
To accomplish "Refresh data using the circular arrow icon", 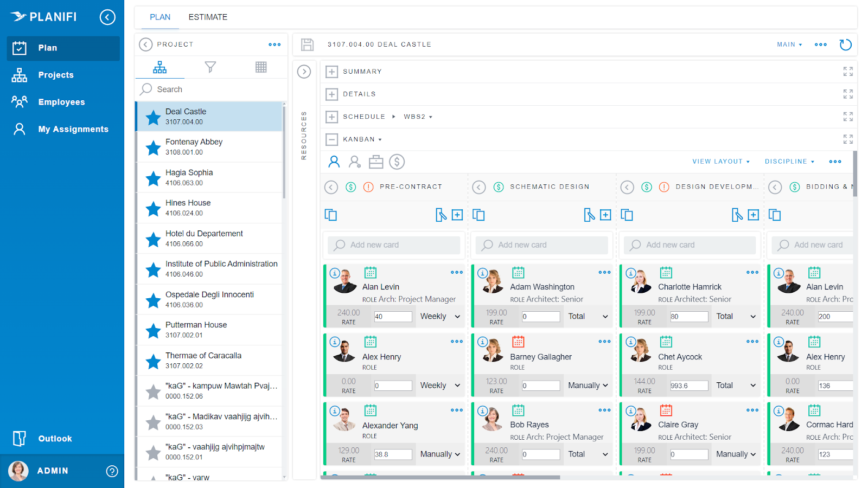I will 845,44.
